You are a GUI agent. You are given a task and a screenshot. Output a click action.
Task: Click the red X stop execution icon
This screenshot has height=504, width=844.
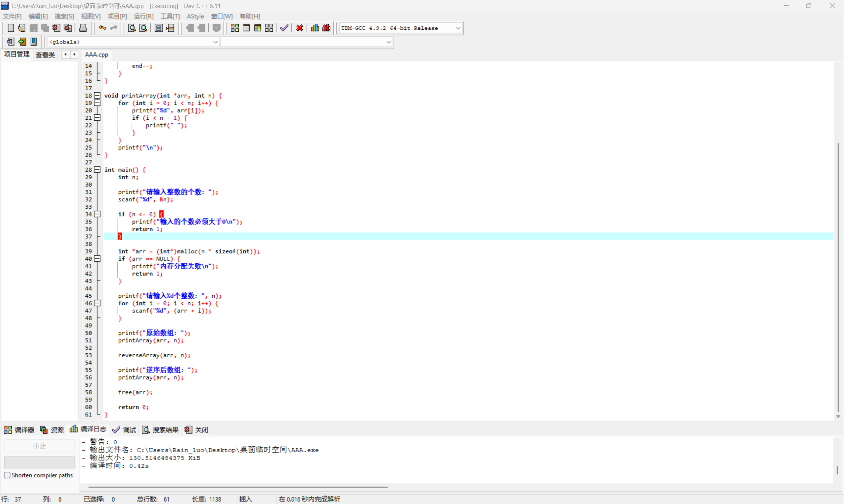pos(300,28)
